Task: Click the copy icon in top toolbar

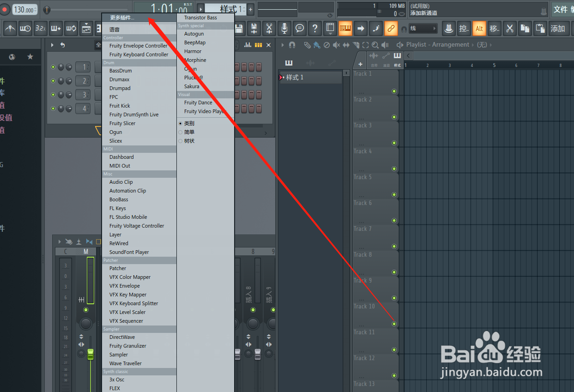Action: pos(525,29)
